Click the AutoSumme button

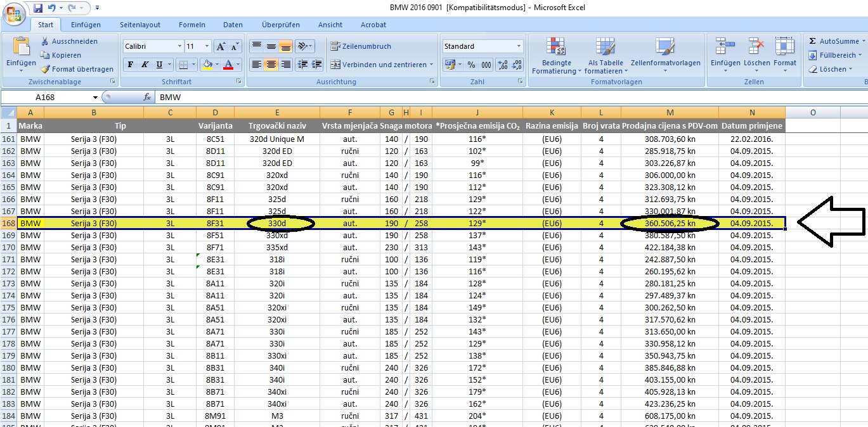click(x=834, y=41)
